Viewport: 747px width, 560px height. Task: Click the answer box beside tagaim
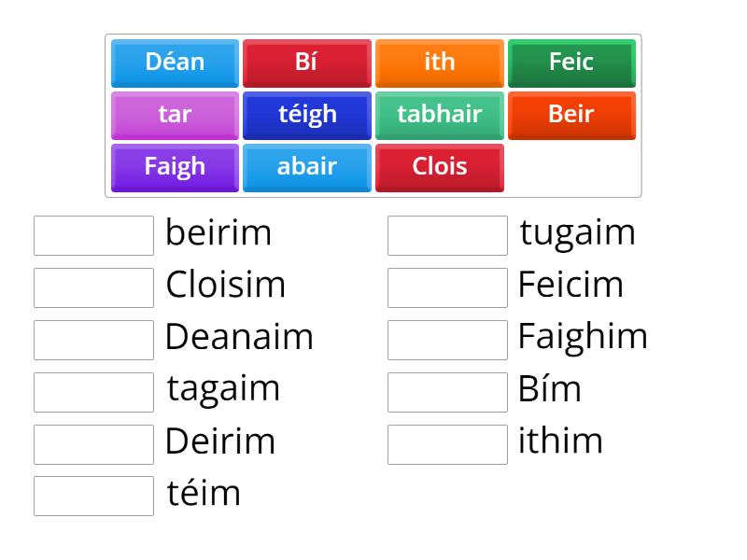click(x=93, y=391)
